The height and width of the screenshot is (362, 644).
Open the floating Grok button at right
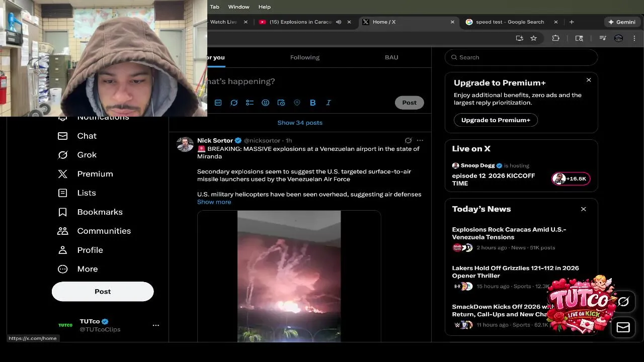pyautogui.click(x=623, y=301)
